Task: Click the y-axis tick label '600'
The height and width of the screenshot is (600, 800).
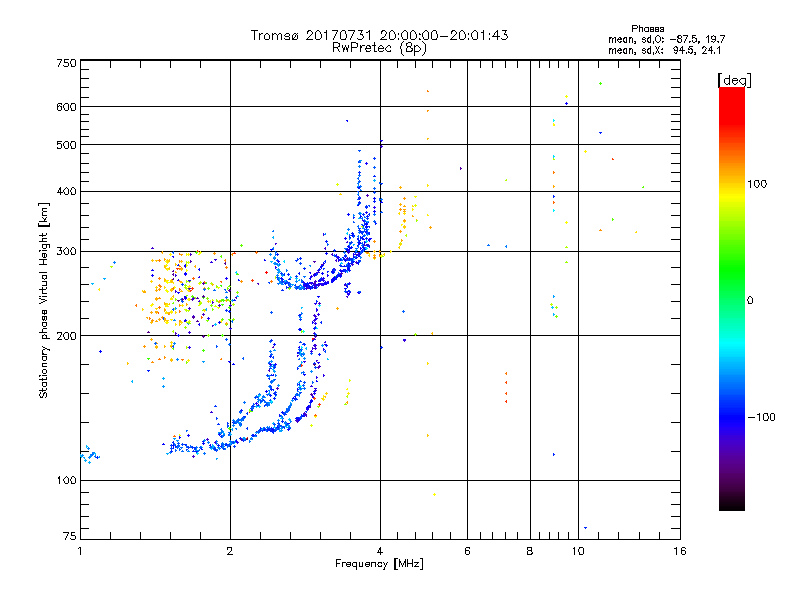Action: 66,107
